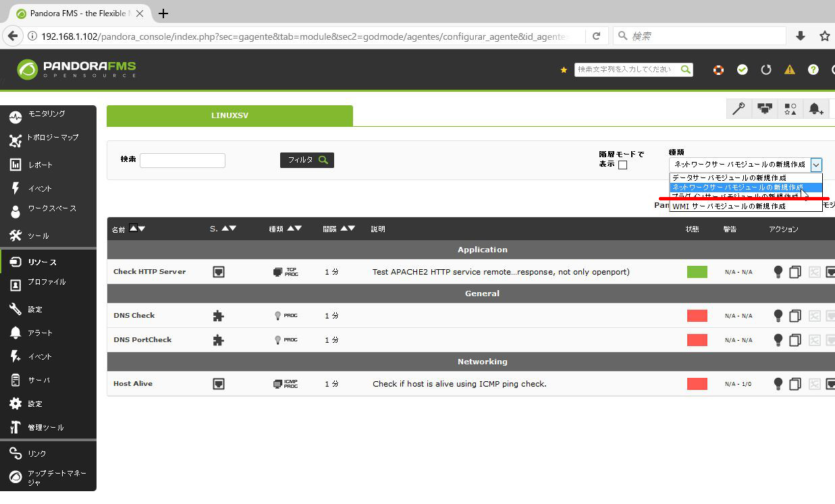Screen dimensions: 835x504
Task: Open ワークスペース in sidebar
Action: click(x=48, y=211)
